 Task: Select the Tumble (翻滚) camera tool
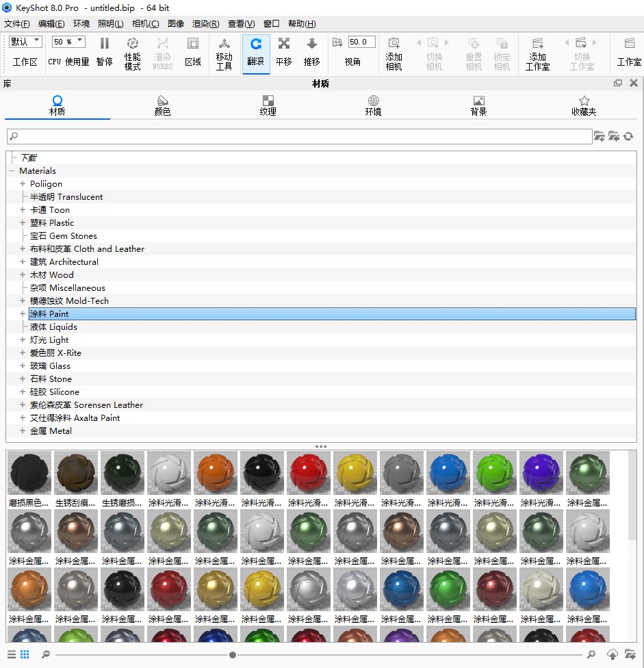256,45
